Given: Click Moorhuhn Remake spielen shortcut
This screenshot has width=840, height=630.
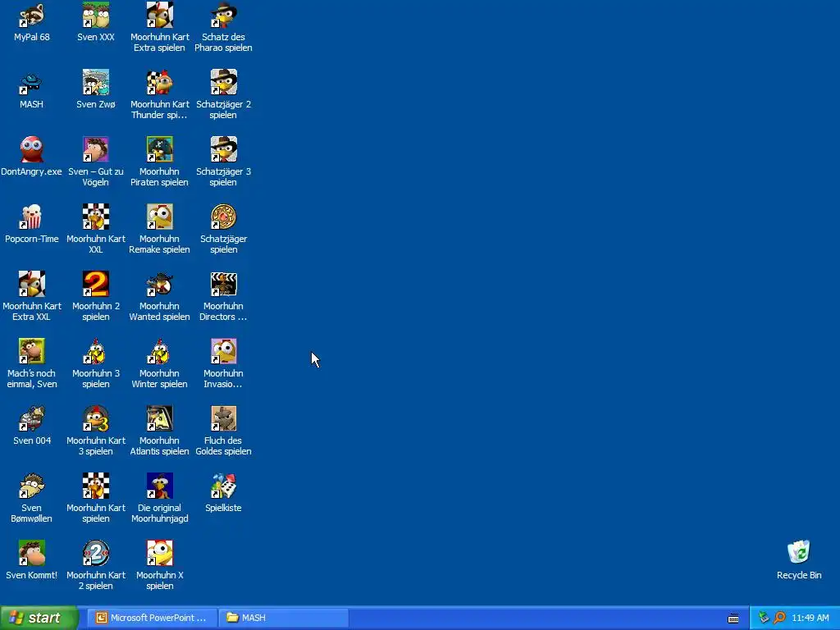Looking at the screenshot, I should [160, 217].
